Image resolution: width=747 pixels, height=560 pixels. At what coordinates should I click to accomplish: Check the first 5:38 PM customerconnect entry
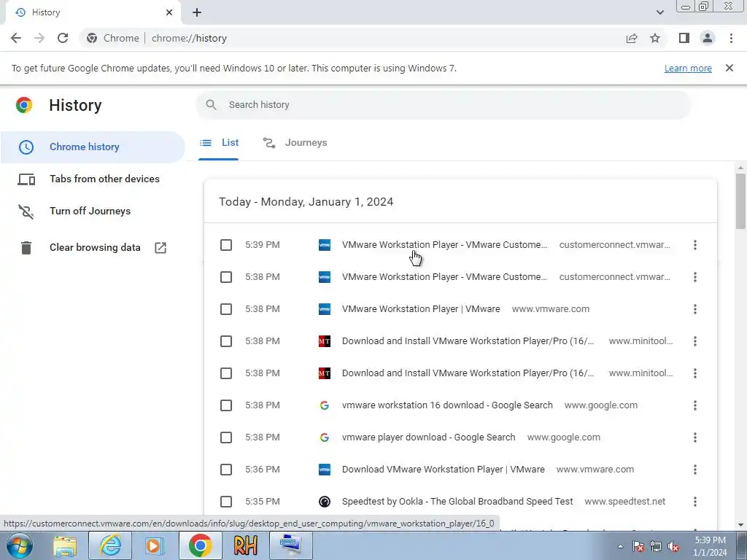tap(226, 277)
